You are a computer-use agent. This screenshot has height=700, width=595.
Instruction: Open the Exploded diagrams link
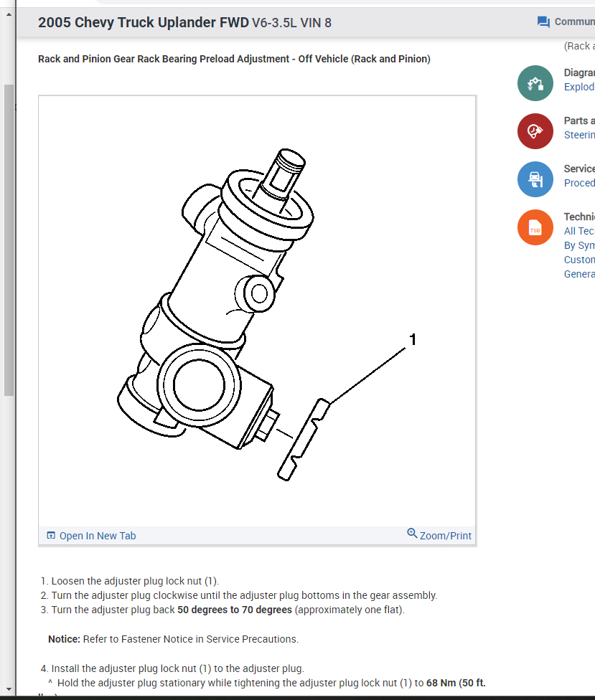click(x=579, y=87)
